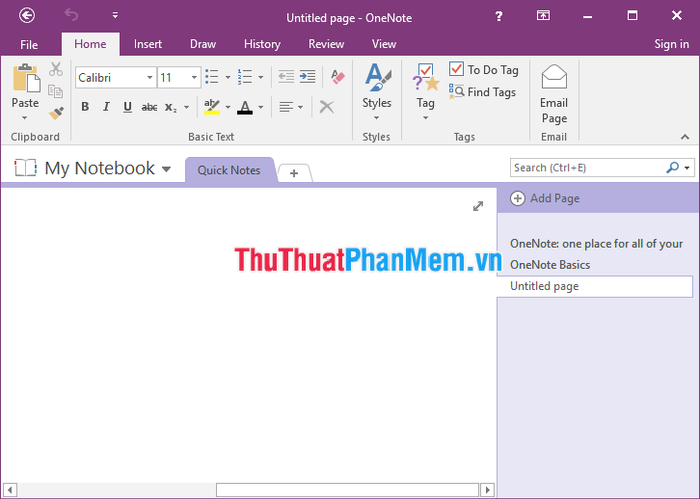Collapse the ribbon with the chevron
The image size is (700, 499).
tap(685, 137)
